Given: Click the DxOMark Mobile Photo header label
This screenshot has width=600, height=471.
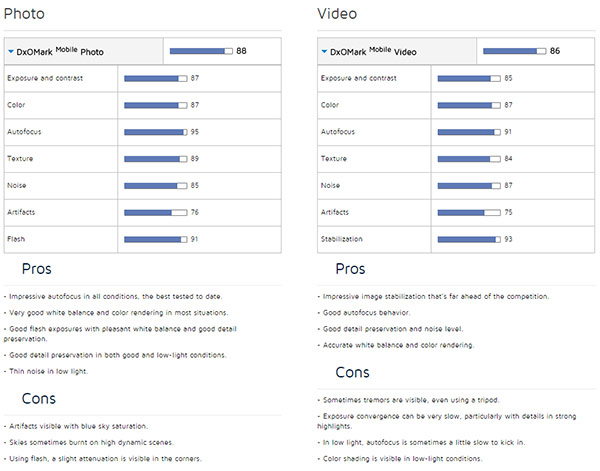Looking at the screenshot, I should (x=60, y=51).
